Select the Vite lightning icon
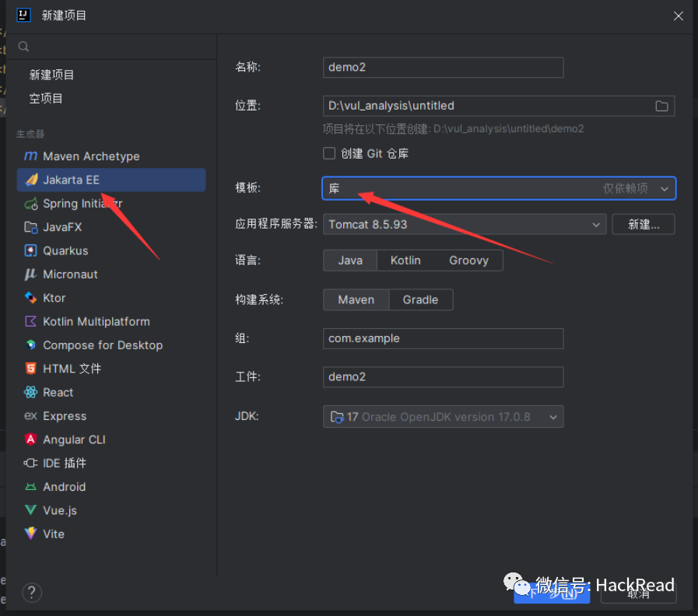This screenshot has height=616, width=698. 30,534
